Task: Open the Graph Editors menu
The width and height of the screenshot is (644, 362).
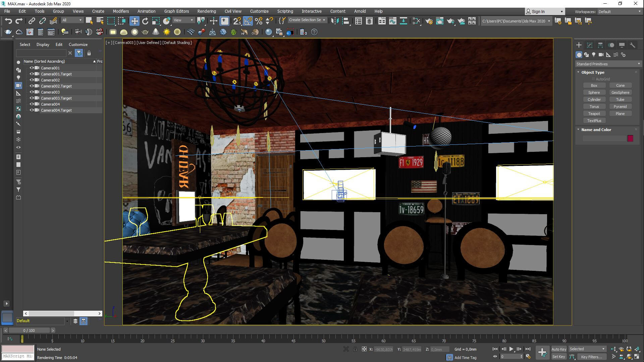Action: point(176,11)
